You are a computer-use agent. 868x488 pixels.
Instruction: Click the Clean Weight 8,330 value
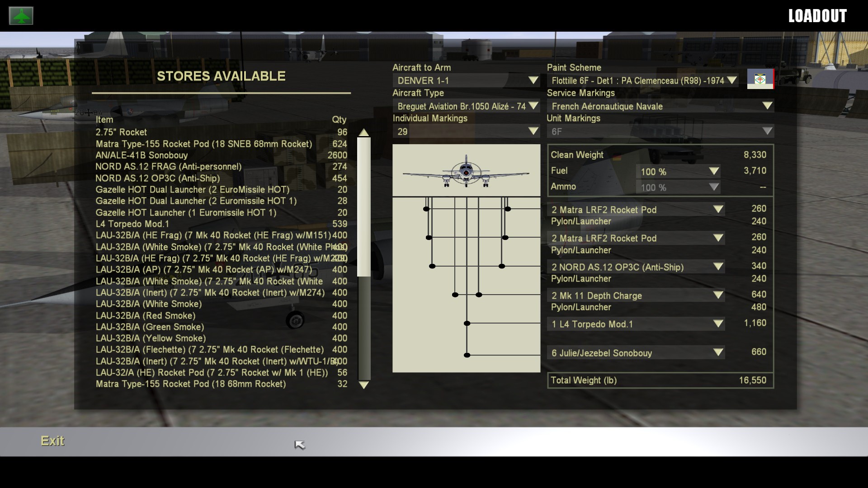click(x=755, y=155)
